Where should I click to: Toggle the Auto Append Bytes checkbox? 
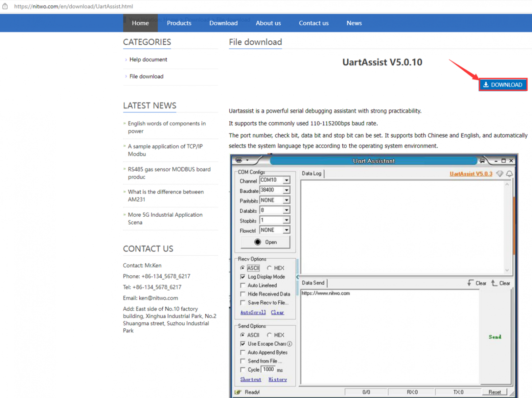point(243,352)
